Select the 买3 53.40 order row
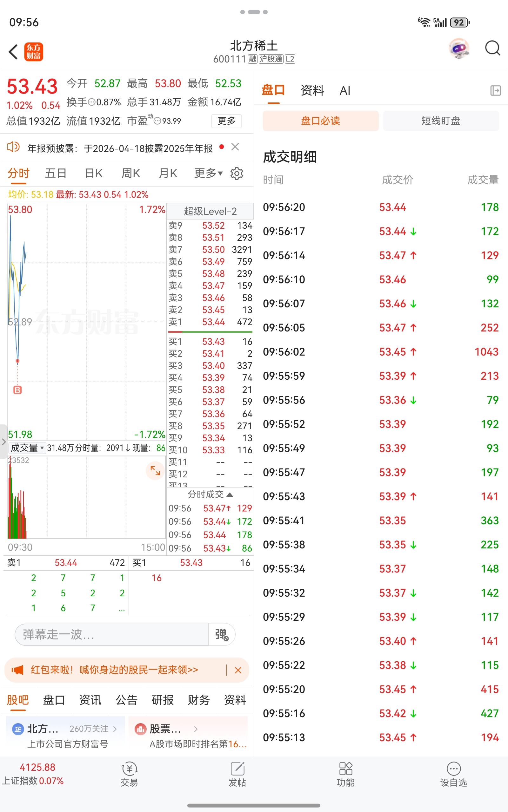The width and height of the screenshot is (508, 812). pyautogui.click(x=210, y=366)
